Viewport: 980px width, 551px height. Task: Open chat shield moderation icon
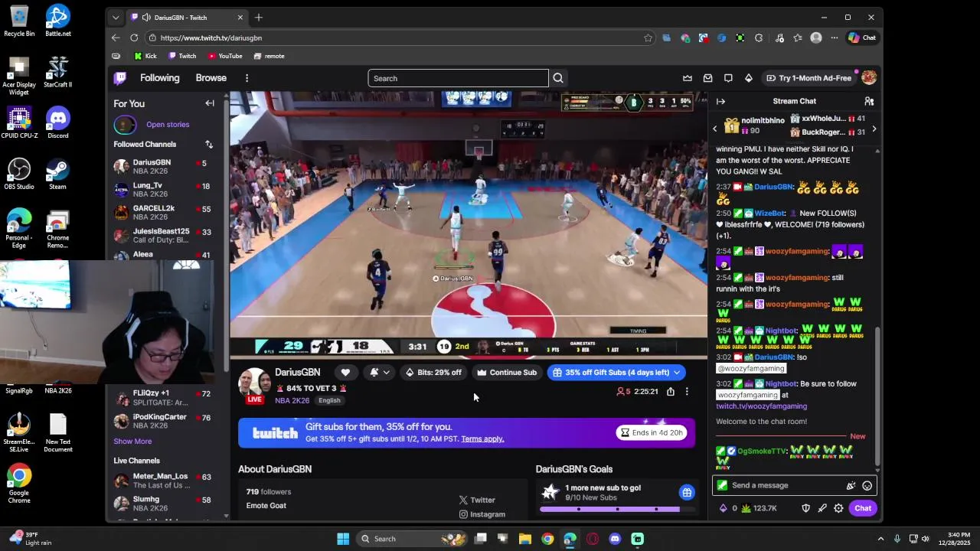[805, 508]
